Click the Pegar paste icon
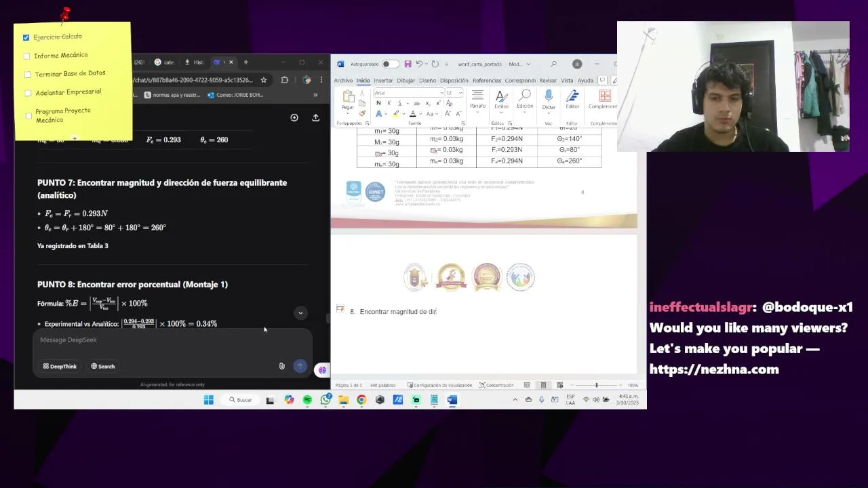 (349, 97)
